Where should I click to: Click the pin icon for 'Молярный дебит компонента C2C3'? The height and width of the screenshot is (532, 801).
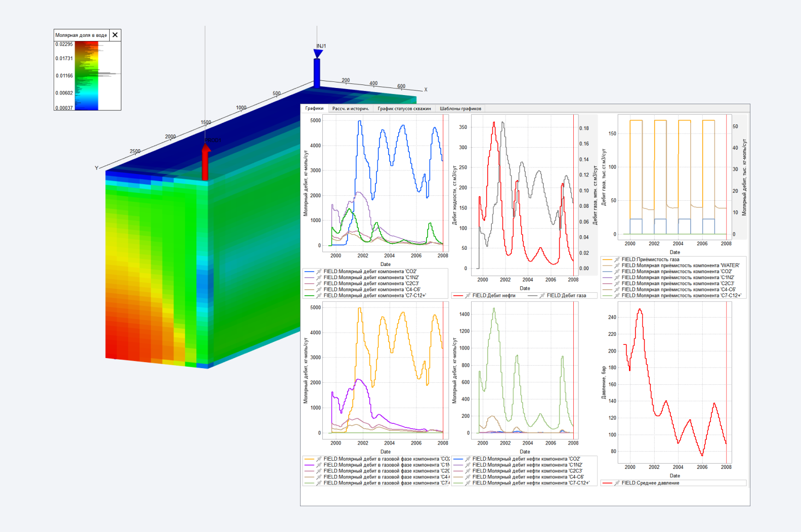point(319,284)
